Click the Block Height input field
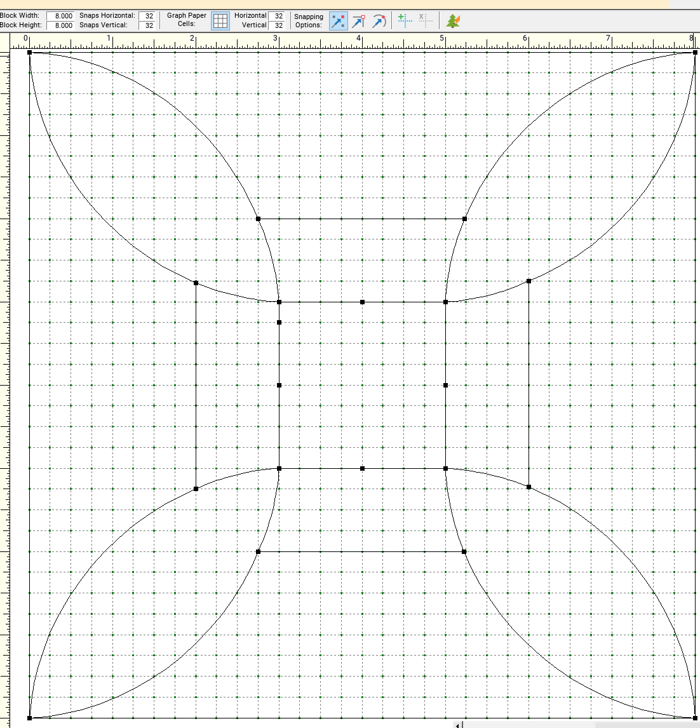700x728 pixels. pos(60,25)
